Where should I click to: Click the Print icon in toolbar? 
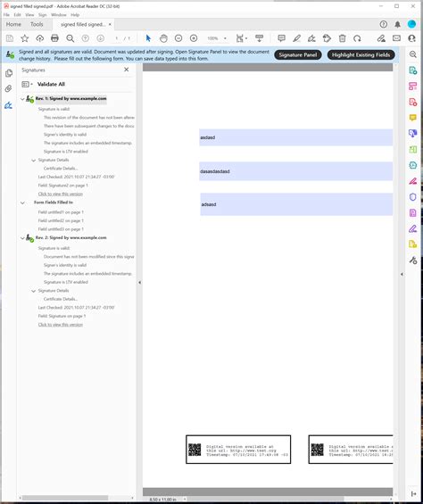click(x=54, y=38)
